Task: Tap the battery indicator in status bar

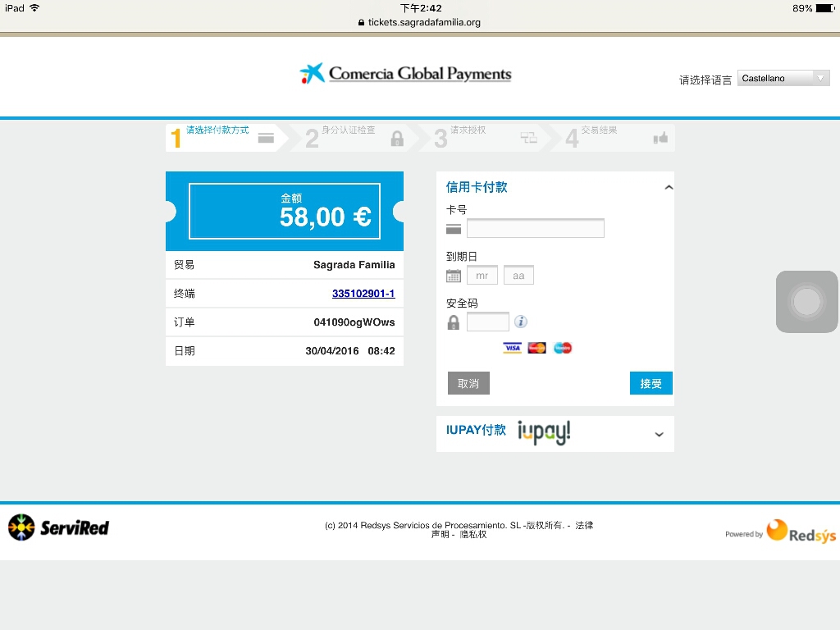Action: click(x=825, y=8)
